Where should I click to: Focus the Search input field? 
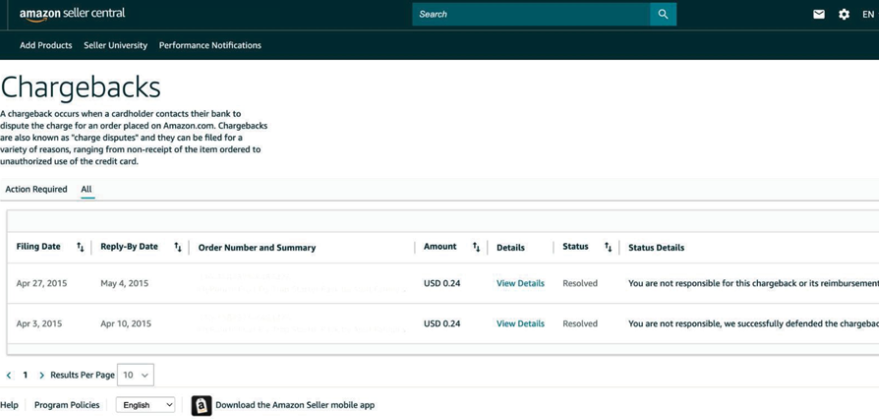[531, 15]
